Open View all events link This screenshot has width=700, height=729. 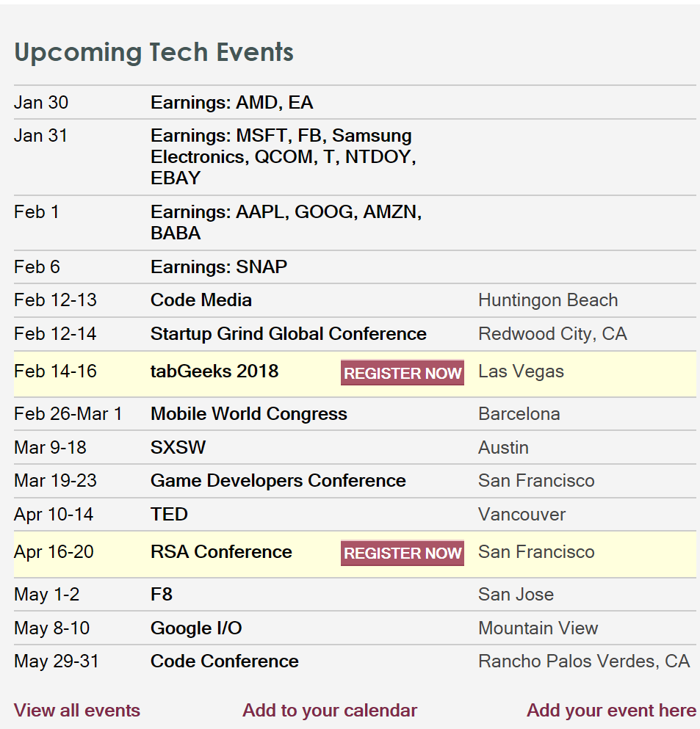tap(77, 710)
